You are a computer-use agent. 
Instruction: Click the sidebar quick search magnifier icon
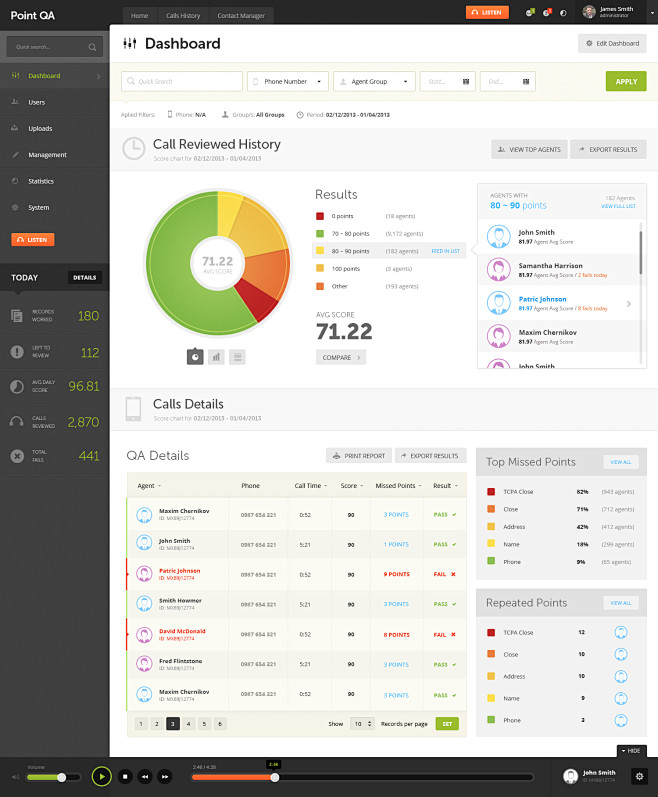pos(92,47)
